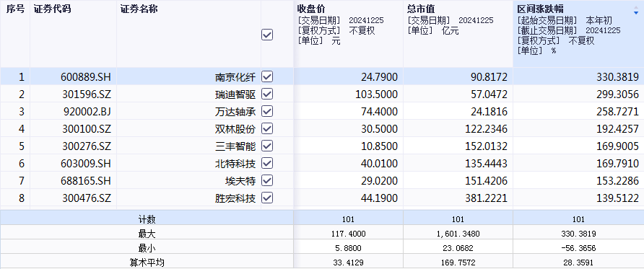This screenshot has width=644, height=269.
Task: Click the 最大 summary row label
Action: pyautogui.click(x=147, y=234)
